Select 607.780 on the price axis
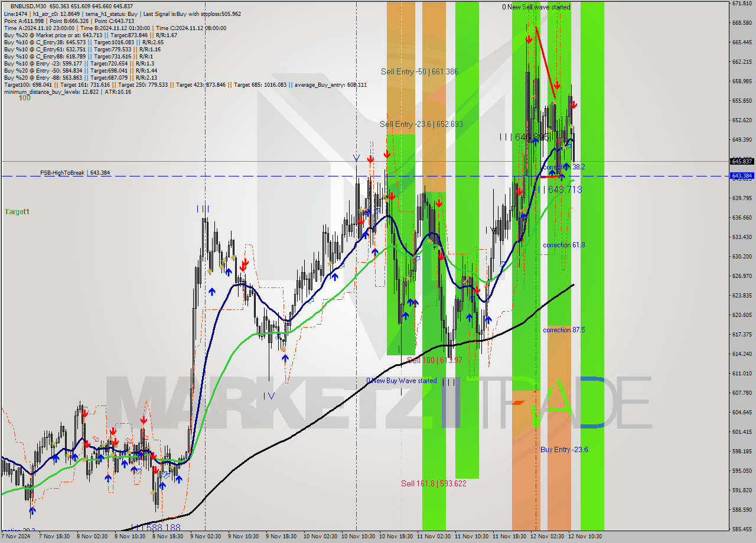This screenshot has height=543, width=756. point(742,393)
